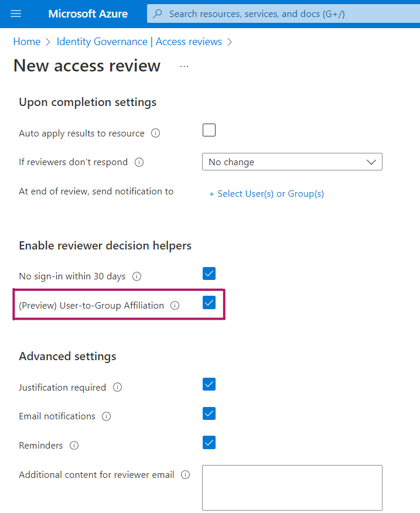Screen dimensions: 420x513
Task: Uncheck User-to-Group Affiliation preview checkbox
Action: click(209, 303)
